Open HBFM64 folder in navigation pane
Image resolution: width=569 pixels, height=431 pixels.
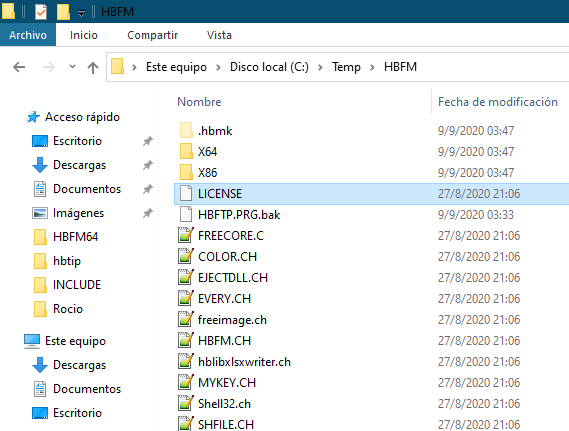[x=75, y=237]
